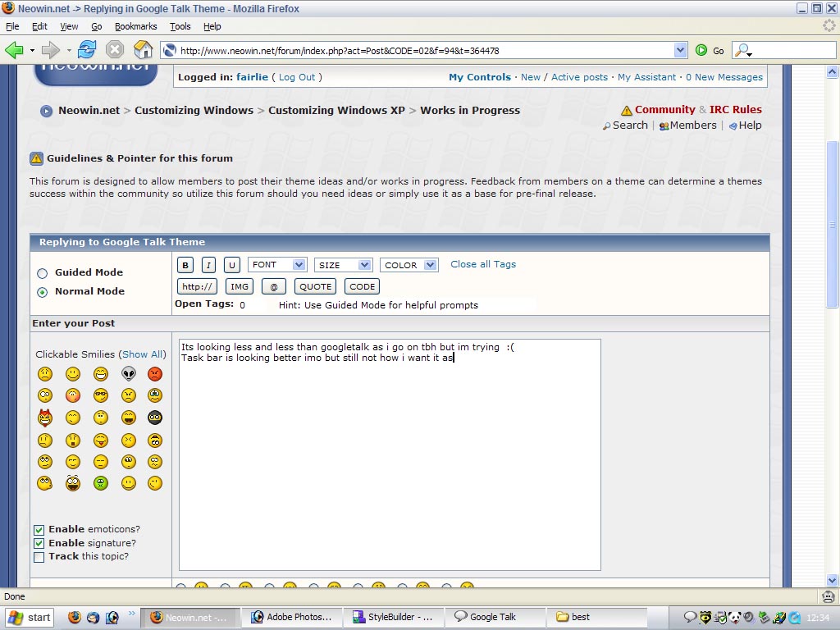Screen dimensions: 840x630
Task: Uncheck the Enable emoticons checkbox
Action: pyautogui.click(x=39, y=529)
